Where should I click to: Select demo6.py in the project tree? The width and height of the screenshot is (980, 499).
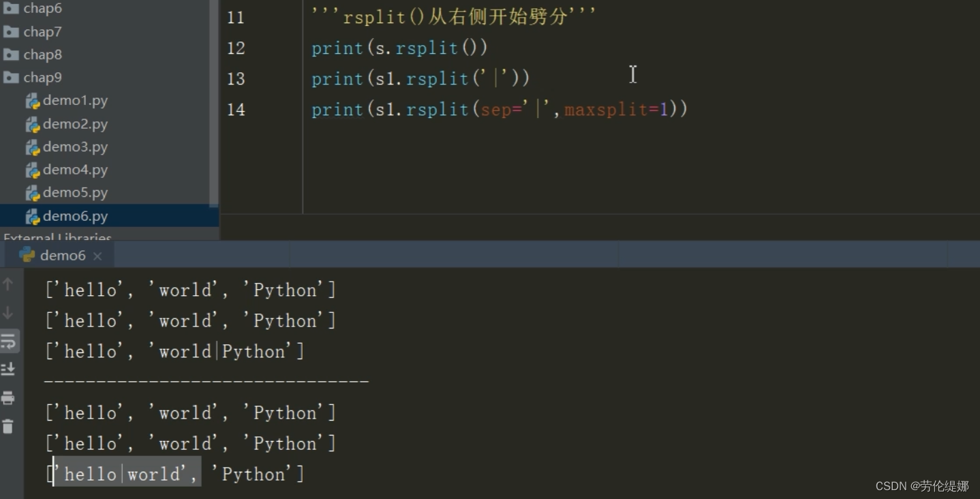(109, 216)
